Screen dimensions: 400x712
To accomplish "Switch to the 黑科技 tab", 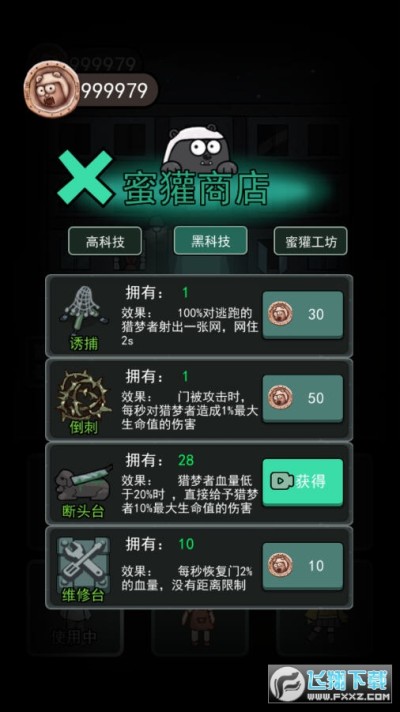I will pyautogui.click(x=211, y=240).
